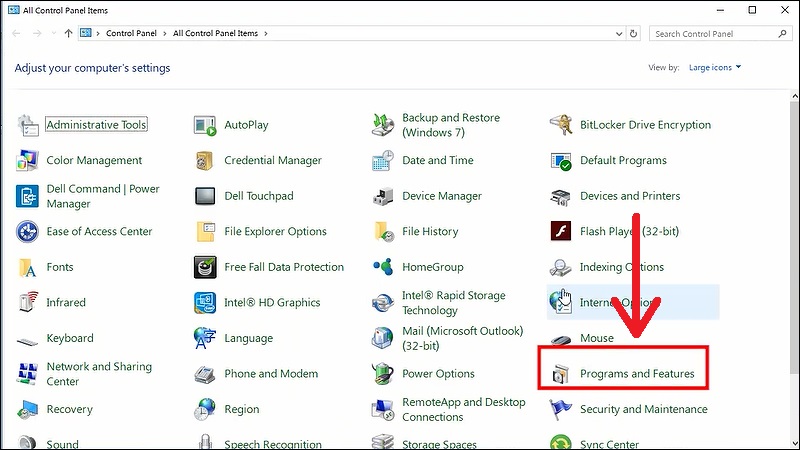Open the File Explorer Options icon
The height and width of the screenshot is (450, 800).
(205, 232)
